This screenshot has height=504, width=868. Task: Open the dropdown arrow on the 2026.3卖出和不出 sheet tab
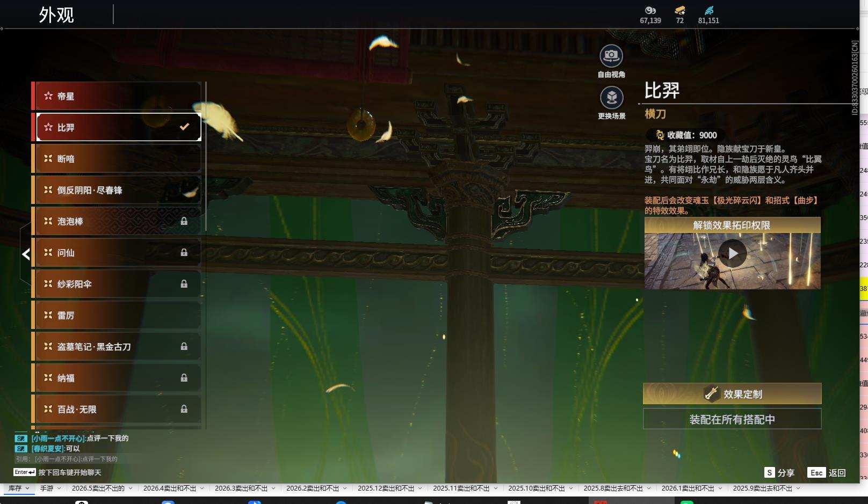(x=273, y=488)
